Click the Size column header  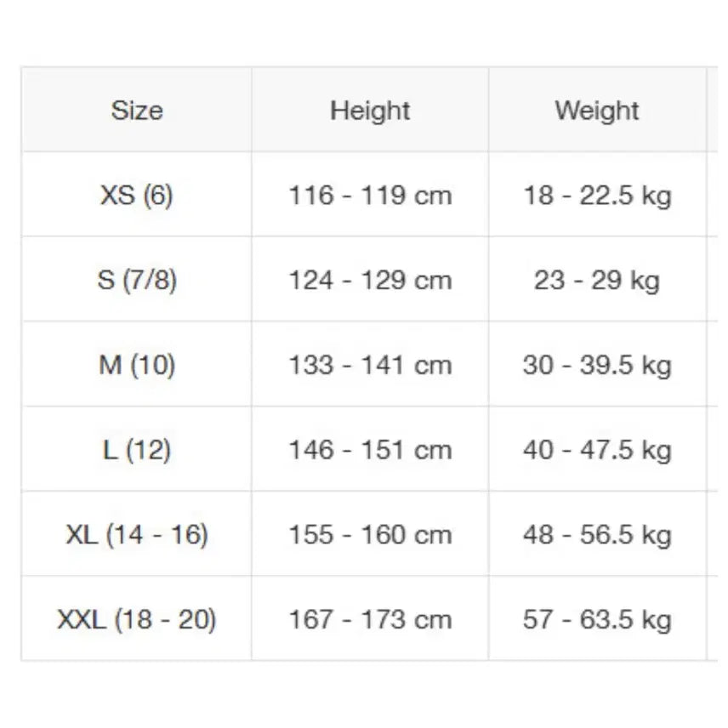point(137,111)
